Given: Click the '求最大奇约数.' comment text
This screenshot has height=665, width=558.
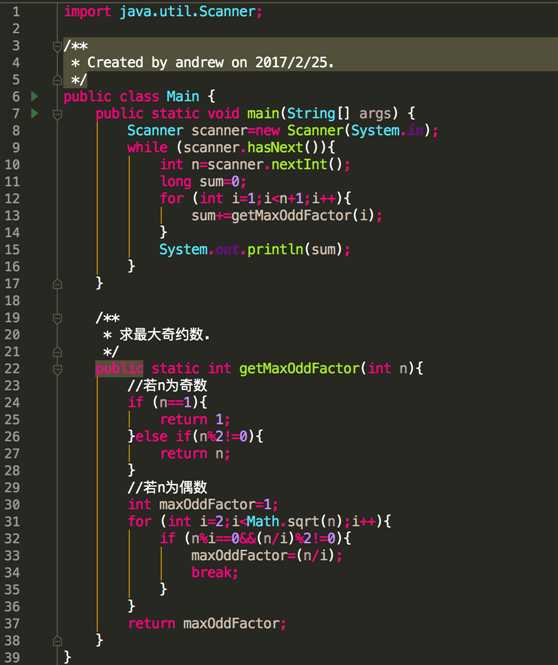Looking at the screenshot, I should click(165, 335).
